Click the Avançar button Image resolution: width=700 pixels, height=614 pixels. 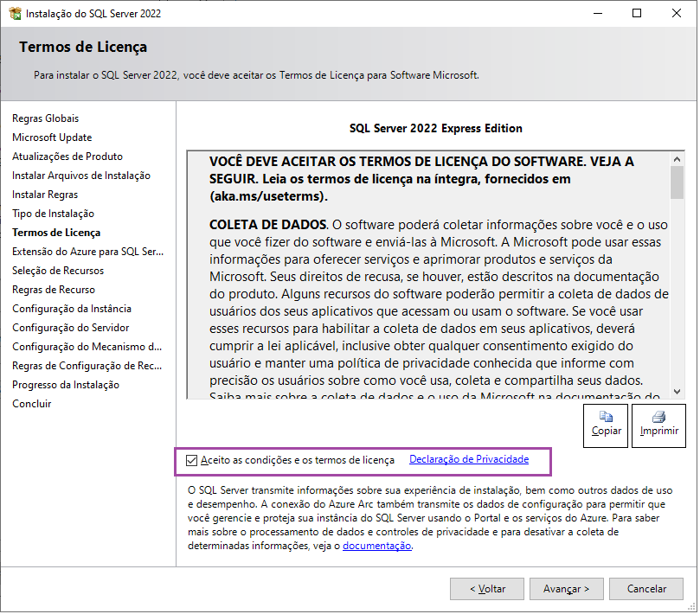tap(568, 591)
